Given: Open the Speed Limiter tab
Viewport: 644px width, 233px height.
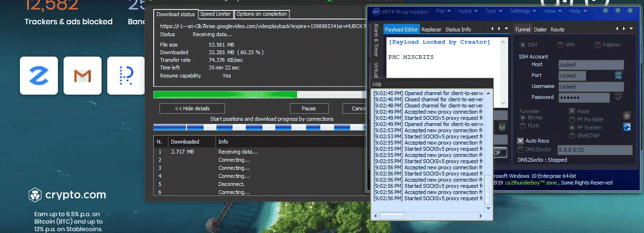Looking at the screenshot, I should coord(216,14).
